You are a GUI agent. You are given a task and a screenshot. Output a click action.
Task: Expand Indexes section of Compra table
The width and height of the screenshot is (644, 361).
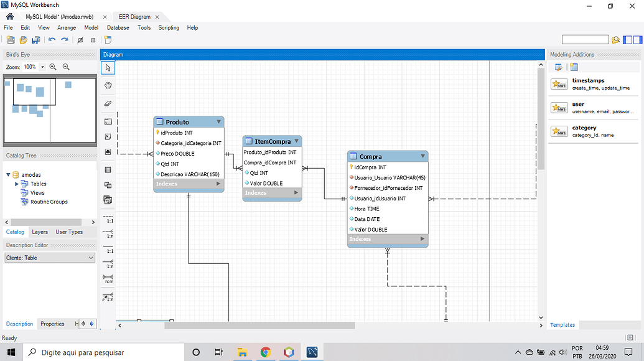click(422, 239)
